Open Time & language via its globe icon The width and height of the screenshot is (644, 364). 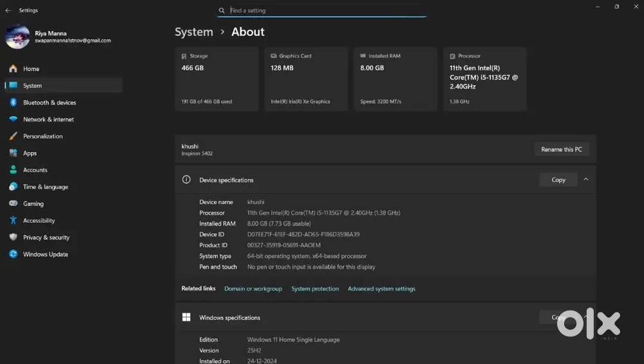click(x=13, y=187)
